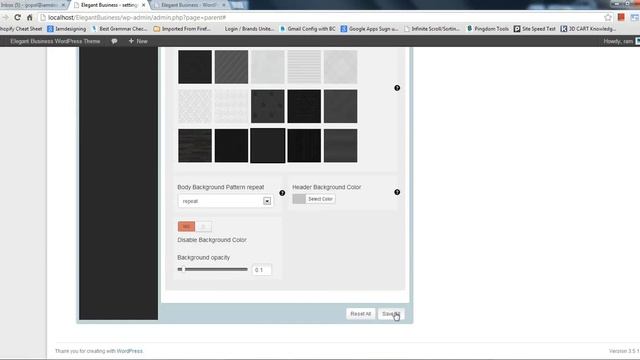Select horizontal lines light pattern in top row
Screen dimensions: 640x360
point(304,67)
